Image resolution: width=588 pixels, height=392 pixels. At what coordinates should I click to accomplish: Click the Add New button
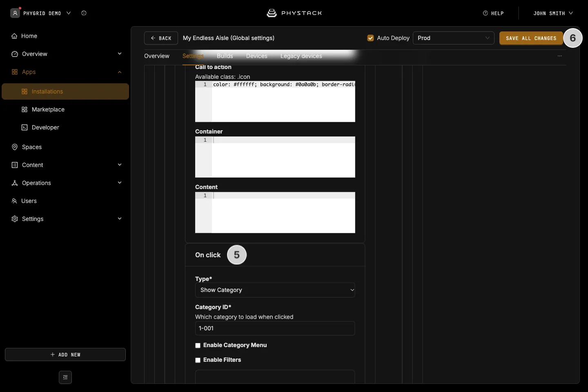(x=65, y=354)
